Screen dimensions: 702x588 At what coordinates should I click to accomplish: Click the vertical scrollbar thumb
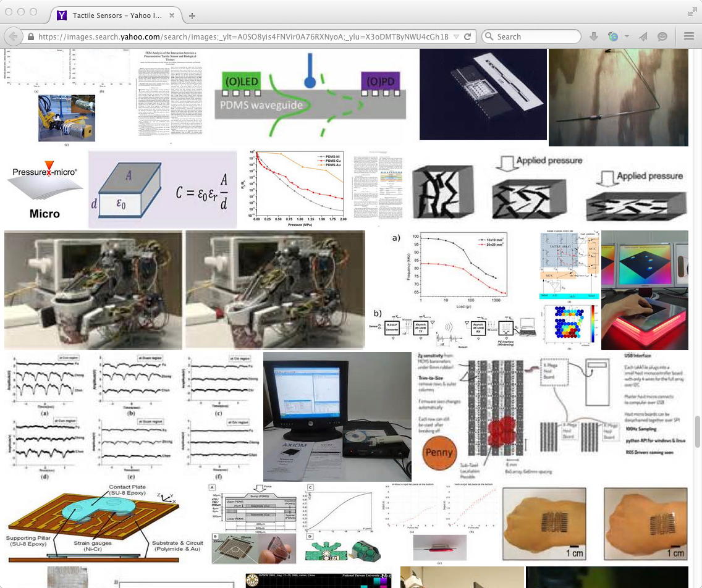coord(697,431)
